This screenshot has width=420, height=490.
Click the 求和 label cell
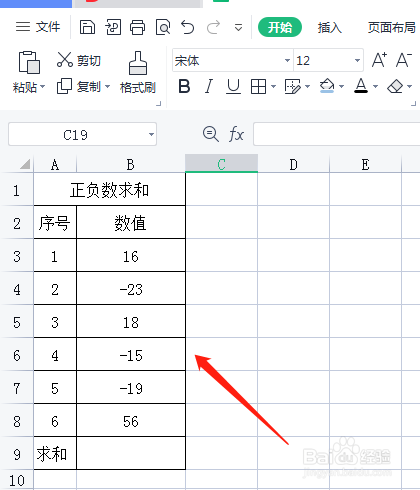[x=55, y=454]
